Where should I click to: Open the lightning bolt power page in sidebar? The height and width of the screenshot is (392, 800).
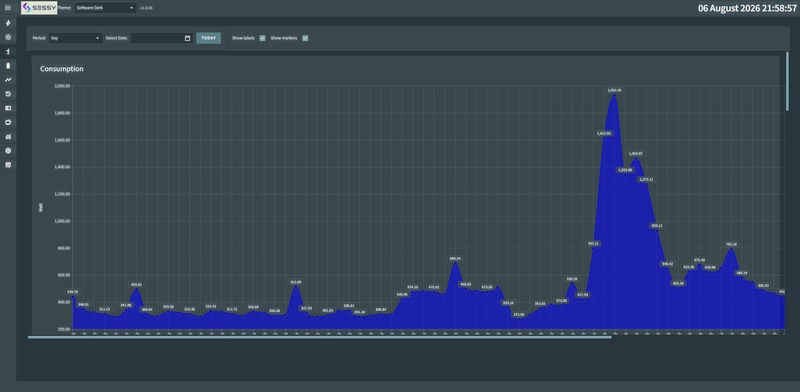8,23
